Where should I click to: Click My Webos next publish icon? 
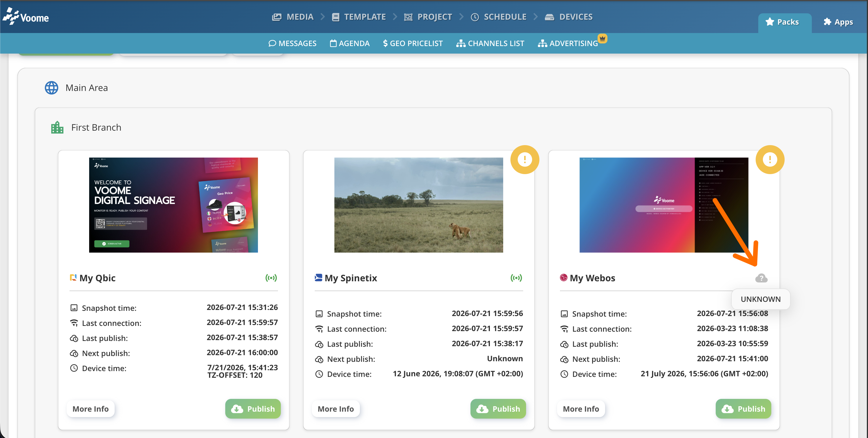(564, 359)
